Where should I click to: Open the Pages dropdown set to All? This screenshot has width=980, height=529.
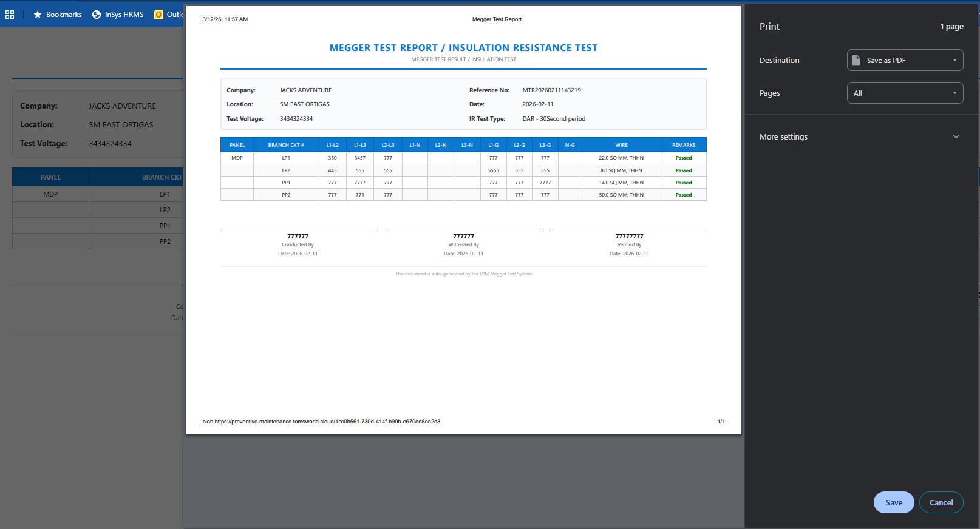[x=905, y=93]
